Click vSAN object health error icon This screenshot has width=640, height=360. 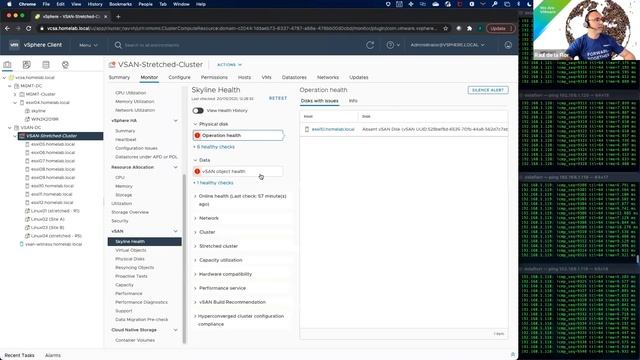tap(197, 171)
